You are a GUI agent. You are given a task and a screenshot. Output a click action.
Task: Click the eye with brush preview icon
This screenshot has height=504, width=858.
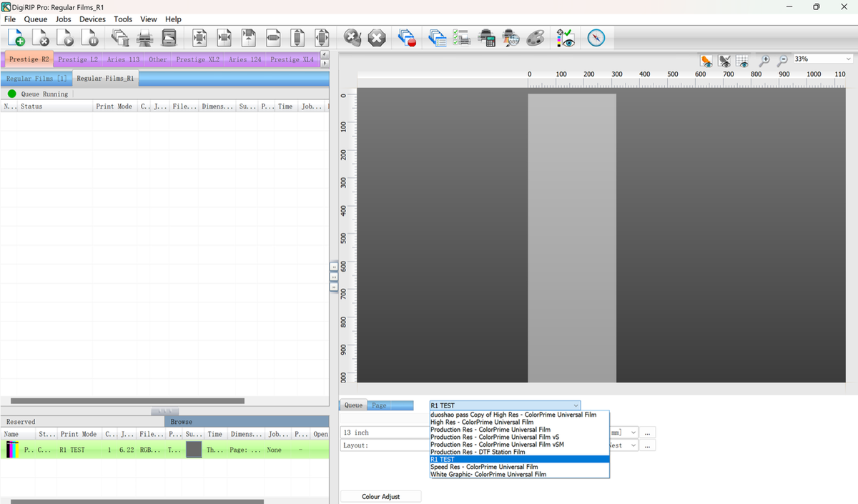[x=706, y=61]
